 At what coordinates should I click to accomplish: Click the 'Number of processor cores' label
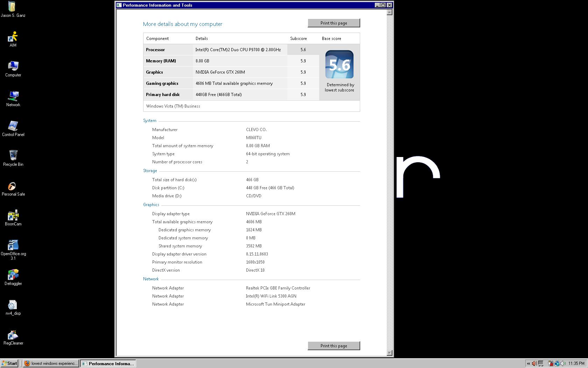[177, 162]
